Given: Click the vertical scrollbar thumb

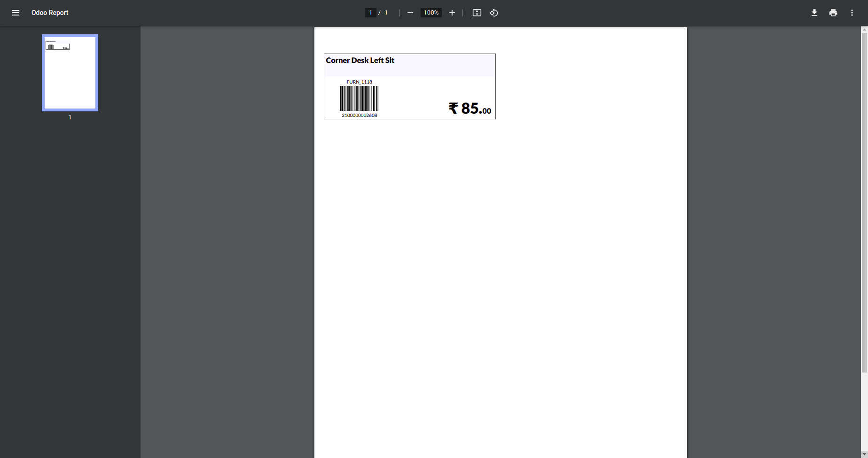Looking at the screenshot, I should coord(864,202).
